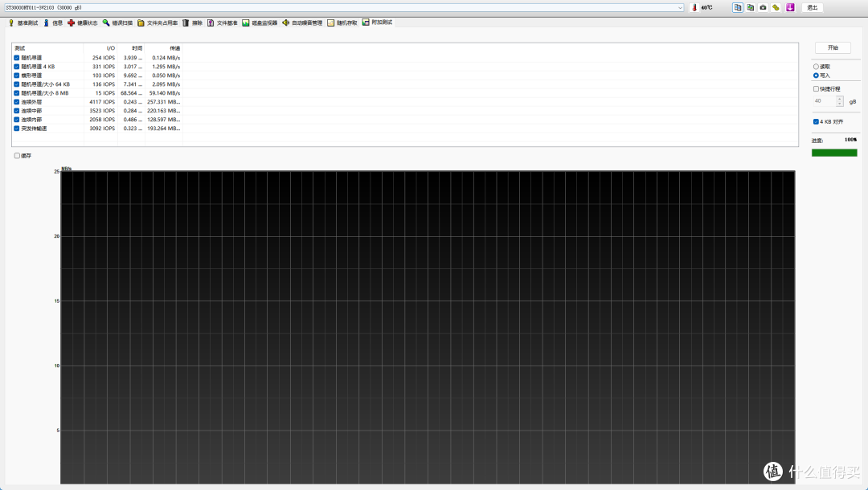The image size is (868, 490).
Task: Open the 擦除 erase tab
Action: (x=193, y=22)
